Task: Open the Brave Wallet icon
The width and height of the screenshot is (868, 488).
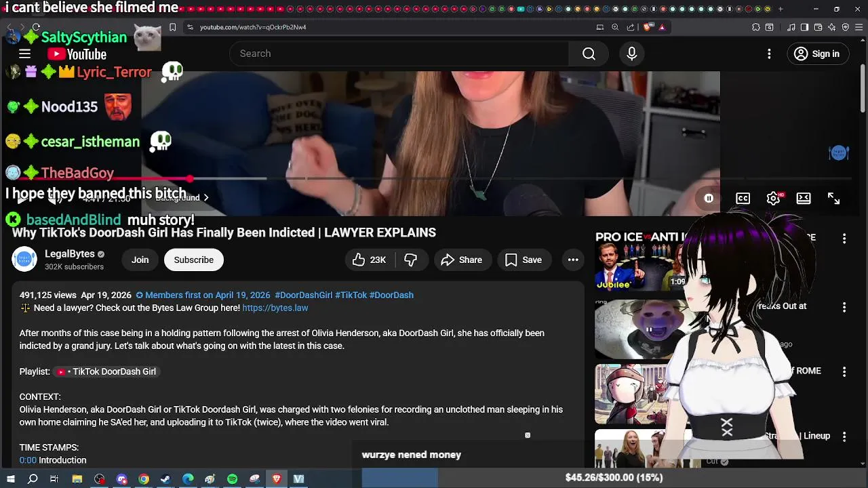Action: coord(818,27)
